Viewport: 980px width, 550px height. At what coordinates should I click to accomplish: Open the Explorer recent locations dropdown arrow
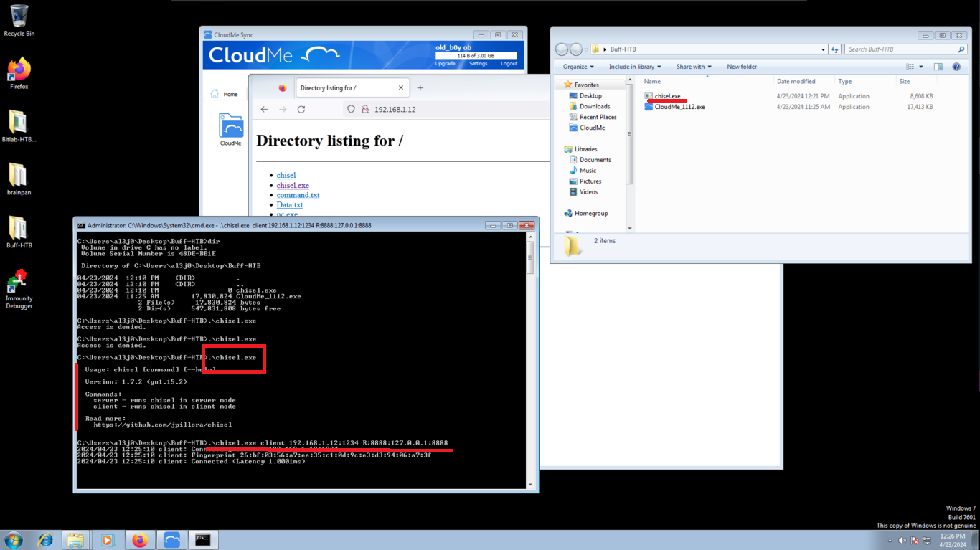(x=586, y=49)
